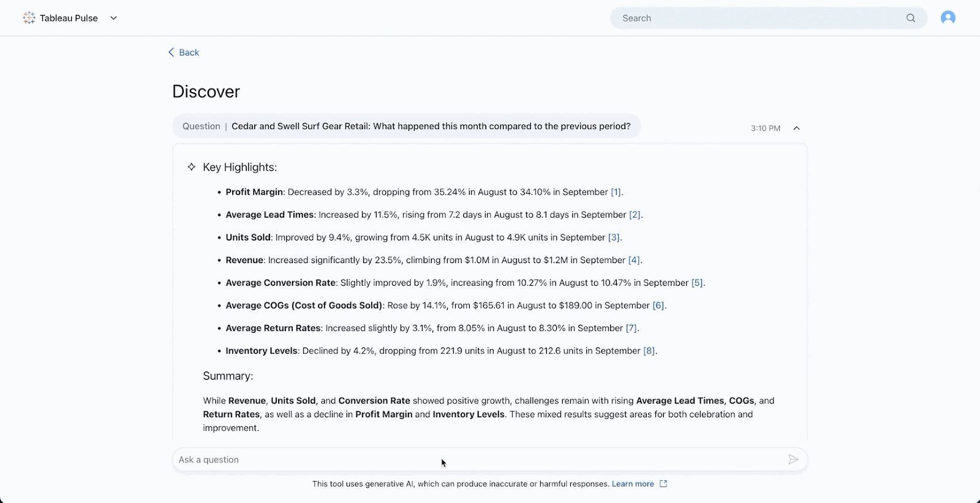Open the Tableau Pulse dropdown chevron
980x503 pixels.
click(x=113, y=18)
